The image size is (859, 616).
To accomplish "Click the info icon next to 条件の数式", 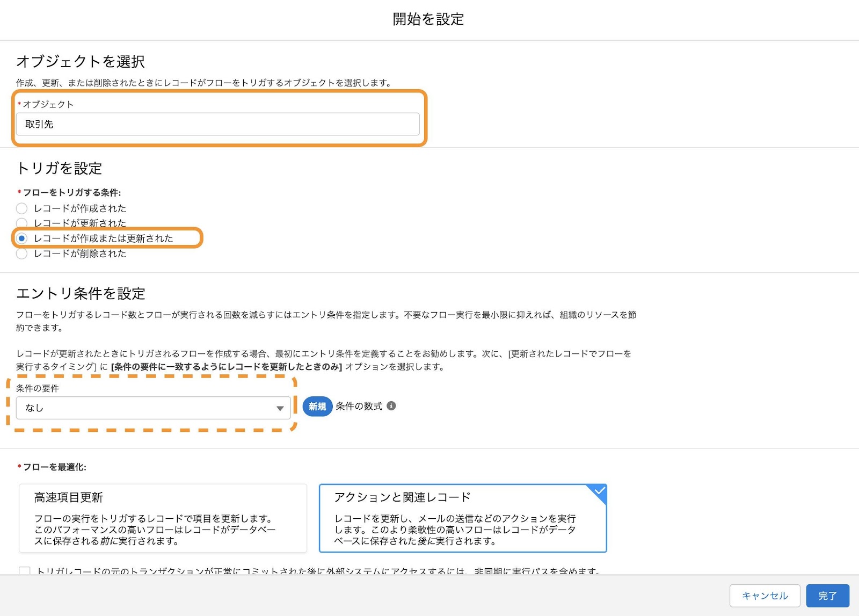I will pyautogui.click(x=391, y=406).
